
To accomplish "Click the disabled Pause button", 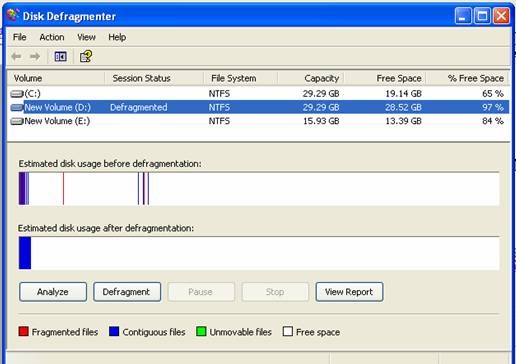I will (x=201, y=292).
